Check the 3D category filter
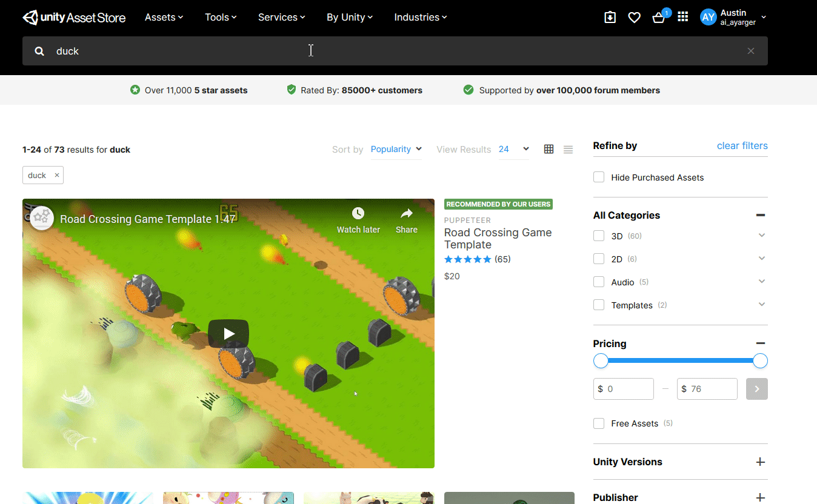This screenshot has height=504, width=817. [599, 236]
